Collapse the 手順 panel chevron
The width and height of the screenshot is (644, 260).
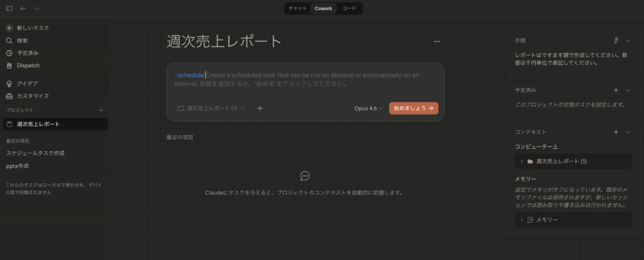[628, 41]
